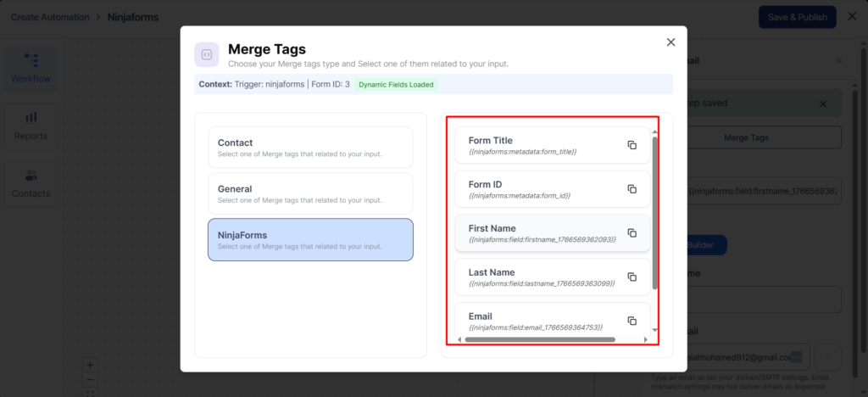Copy the Email merge tag

632,321
